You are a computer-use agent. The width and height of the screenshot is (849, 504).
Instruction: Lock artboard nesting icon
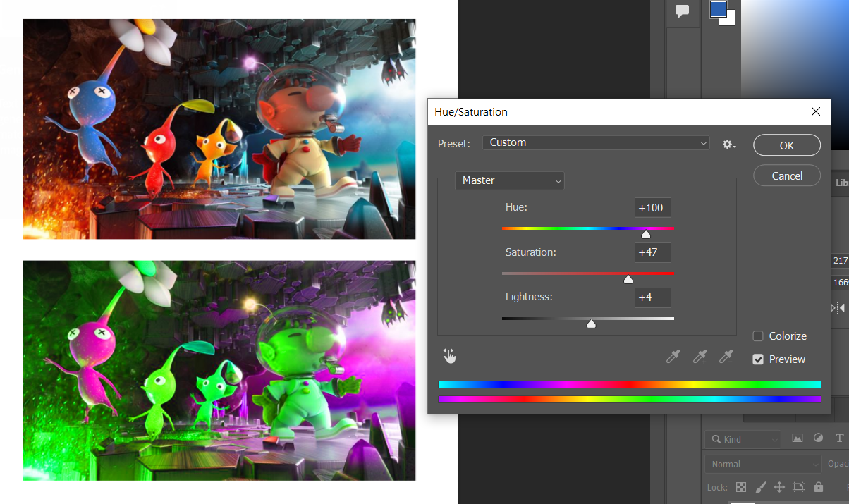pos(798,487)
